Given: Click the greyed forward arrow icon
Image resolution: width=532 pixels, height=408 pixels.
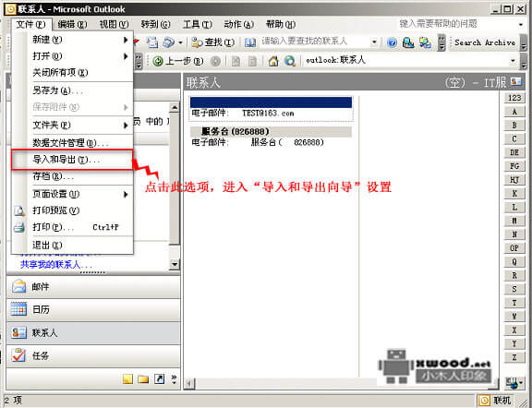Looking at the screenshot, I should click(215, 61).
